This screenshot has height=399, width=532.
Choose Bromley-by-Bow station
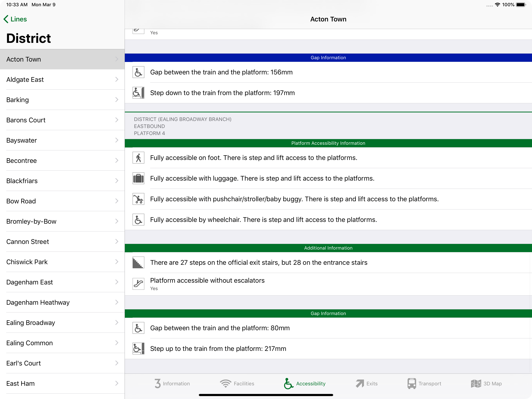click(62, 221)
